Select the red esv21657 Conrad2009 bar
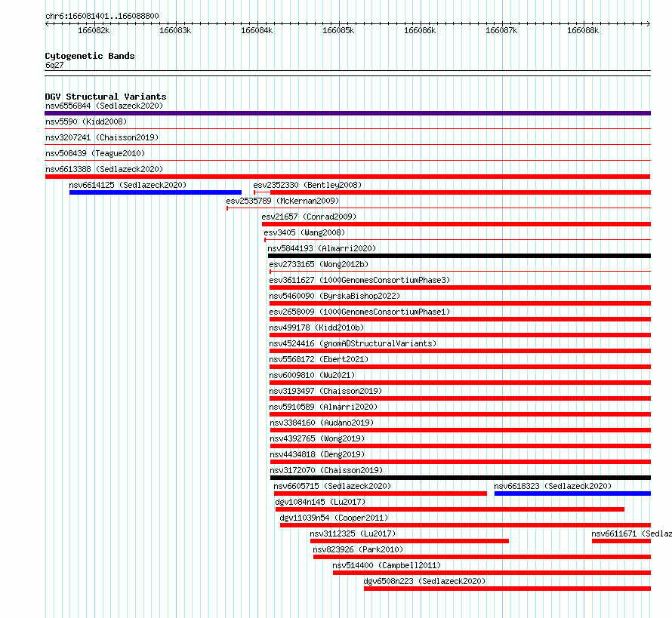672x618 pixels. click(x=456, y=224)
